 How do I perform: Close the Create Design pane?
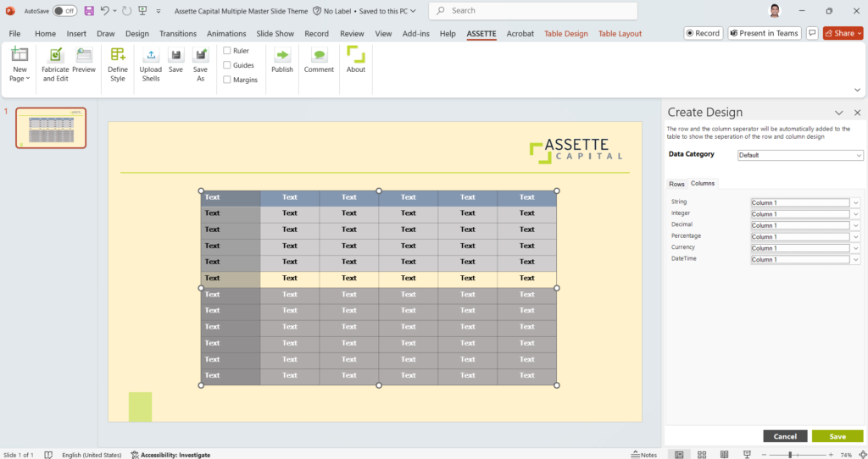(857, 113)
